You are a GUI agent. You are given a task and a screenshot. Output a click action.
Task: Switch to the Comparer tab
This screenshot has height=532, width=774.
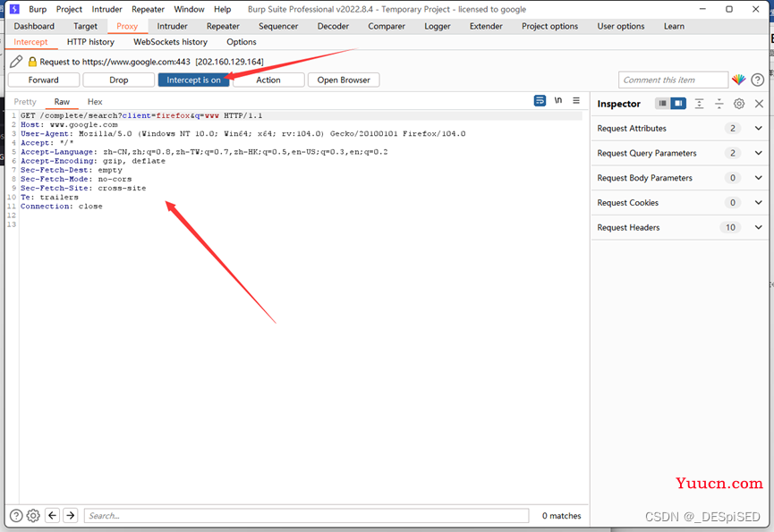[387, 26]
